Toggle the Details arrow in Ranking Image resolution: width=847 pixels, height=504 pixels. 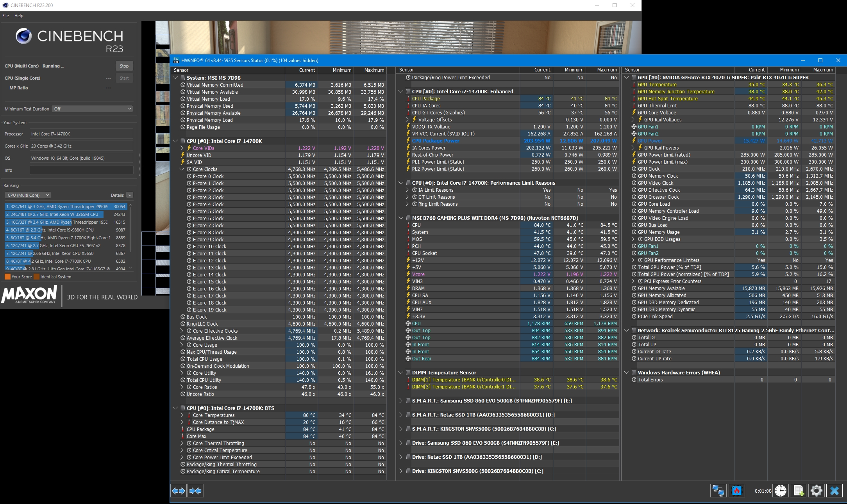[130, 195]
